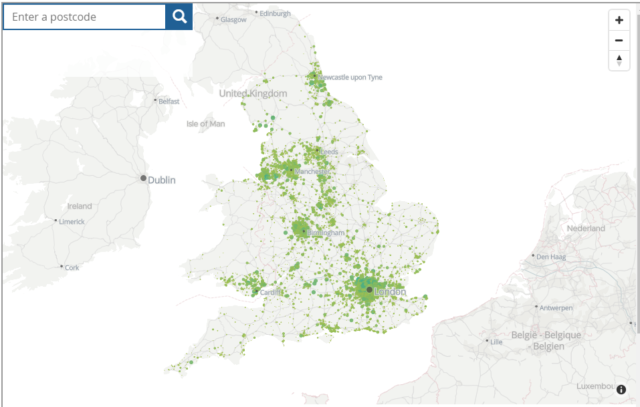Click the Den Haag city label
Viewport: 640px width, 407px height.
click(x=552, y=257)
